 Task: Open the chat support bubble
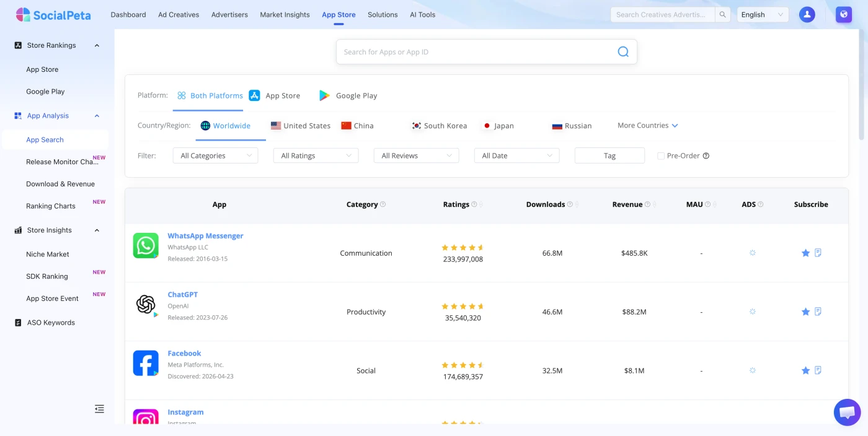[847, 412]
